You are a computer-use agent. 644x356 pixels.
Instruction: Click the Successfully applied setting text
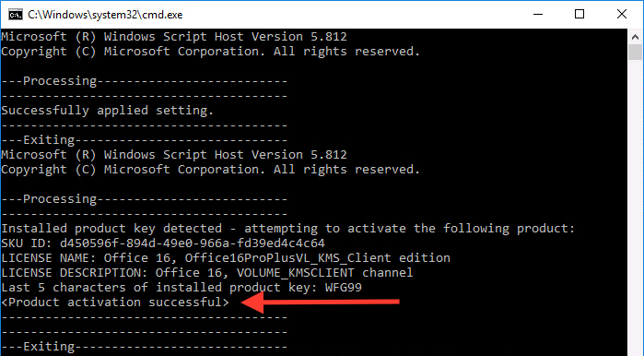click(x=107, y=111)
